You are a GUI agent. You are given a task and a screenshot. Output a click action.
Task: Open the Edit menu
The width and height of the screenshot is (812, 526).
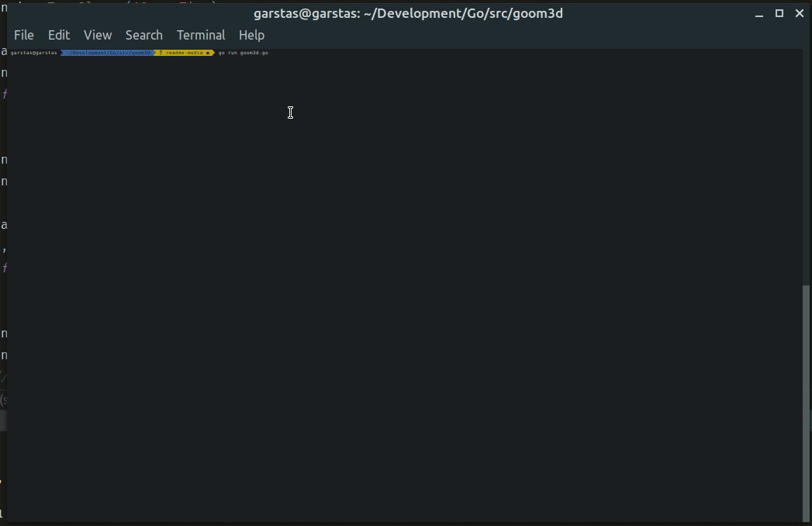pos(59,35)
